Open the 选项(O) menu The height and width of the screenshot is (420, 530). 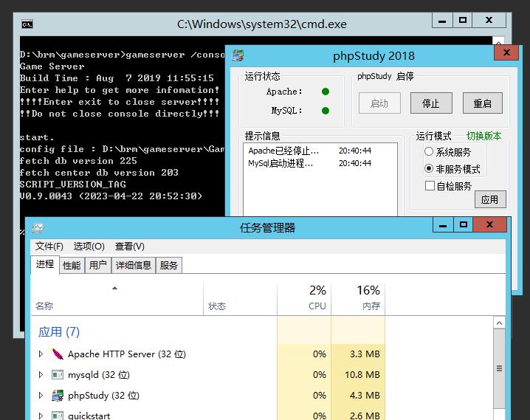[89, 247]
